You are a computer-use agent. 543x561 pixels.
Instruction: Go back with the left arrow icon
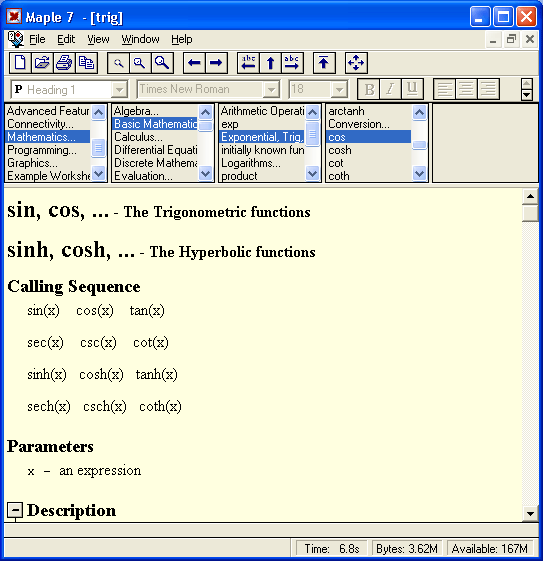[194, 63]
